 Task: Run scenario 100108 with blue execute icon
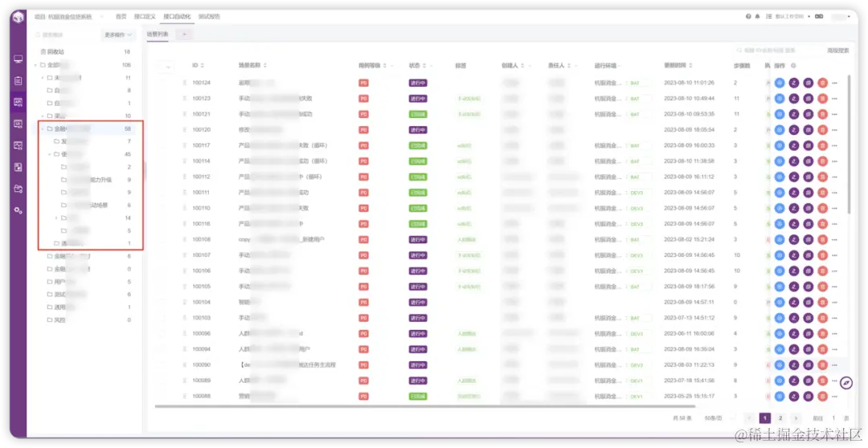pos(780,239)
